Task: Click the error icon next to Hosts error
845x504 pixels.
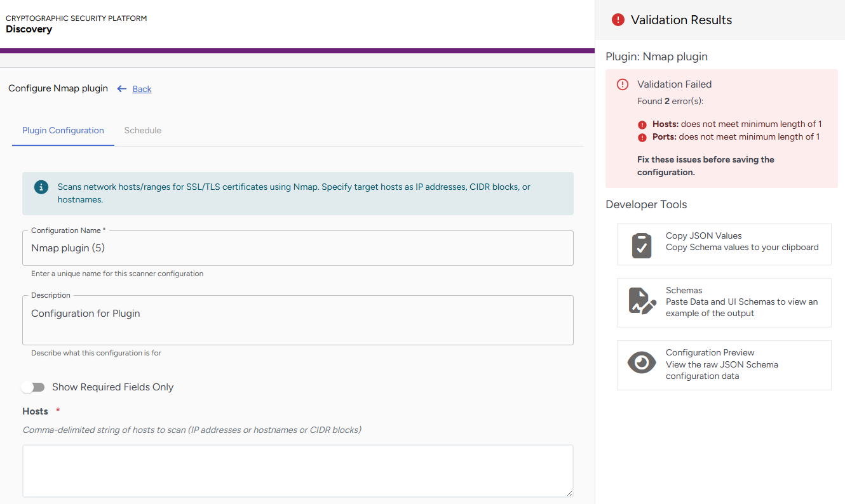Action: click(642, 124)
